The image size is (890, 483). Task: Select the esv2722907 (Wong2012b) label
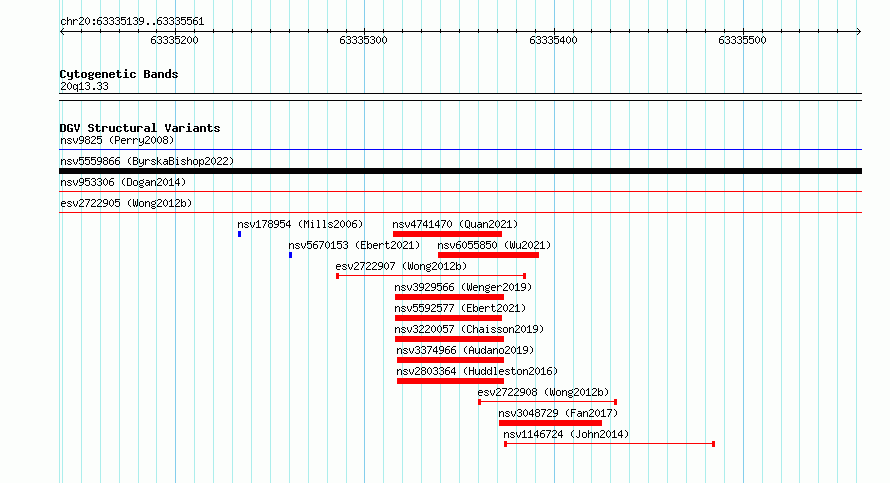coord(401,266)
